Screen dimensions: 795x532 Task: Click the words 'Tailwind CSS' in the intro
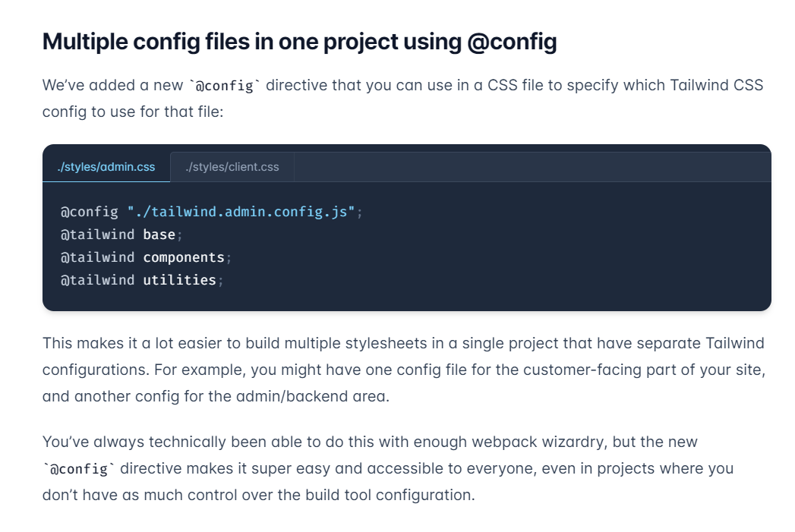point(716,84)
